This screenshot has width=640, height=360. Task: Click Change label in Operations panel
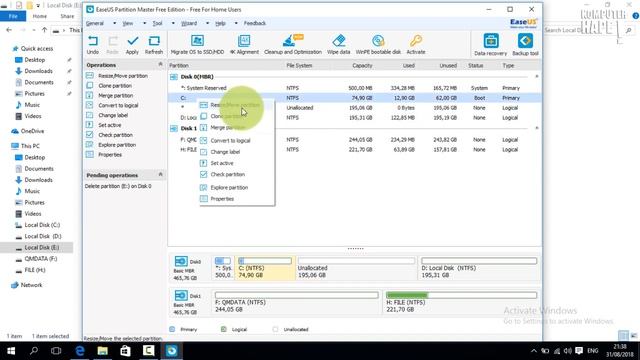pos(113,115)
